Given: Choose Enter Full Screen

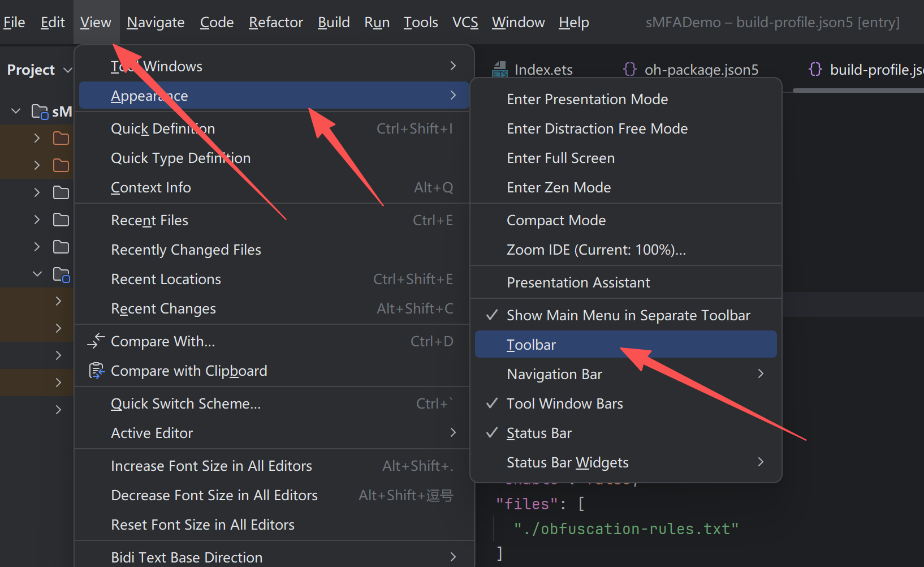Looking at the screenshot, I should (626, 158).
